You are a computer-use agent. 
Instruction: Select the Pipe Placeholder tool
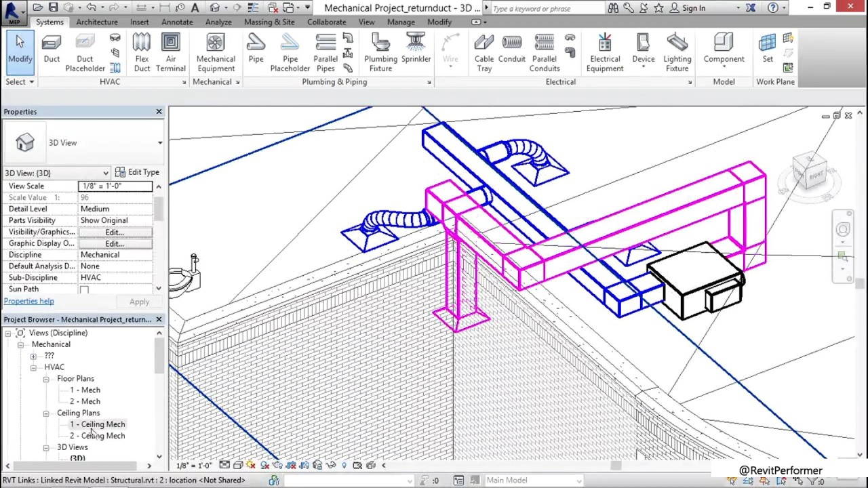click(x=290, y=52)
